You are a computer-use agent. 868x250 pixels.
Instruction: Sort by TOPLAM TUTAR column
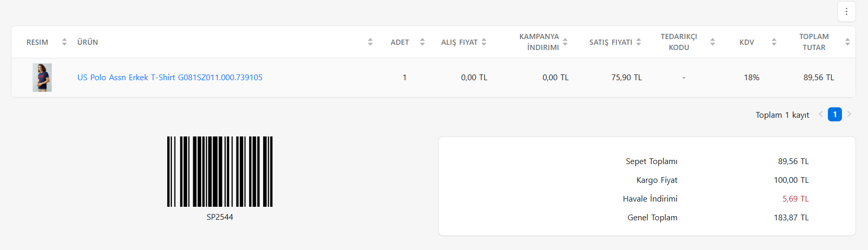[x=847, y=42]
